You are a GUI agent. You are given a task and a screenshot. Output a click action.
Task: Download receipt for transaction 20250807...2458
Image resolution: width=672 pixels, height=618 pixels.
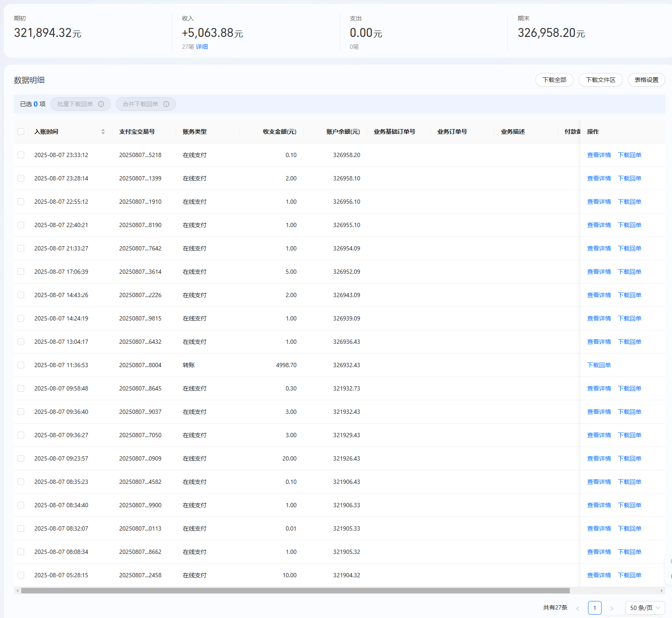pyautogui.click(x=630, y=575)
